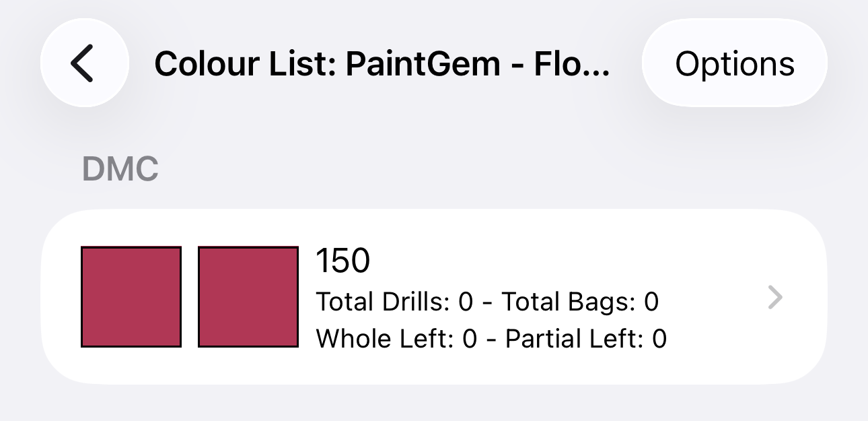This screenshot has height=421, width=868.
Task: Click the Partial Left: 0 text
Action: 585,338
